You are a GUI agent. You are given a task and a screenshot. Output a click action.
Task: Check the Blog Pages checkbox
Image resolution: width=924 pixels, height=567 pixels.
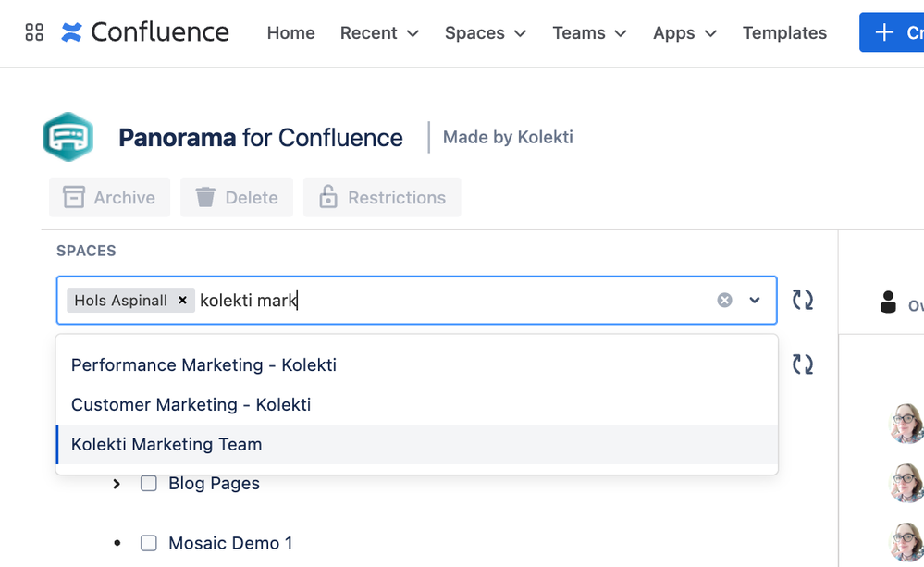[149, 483]
